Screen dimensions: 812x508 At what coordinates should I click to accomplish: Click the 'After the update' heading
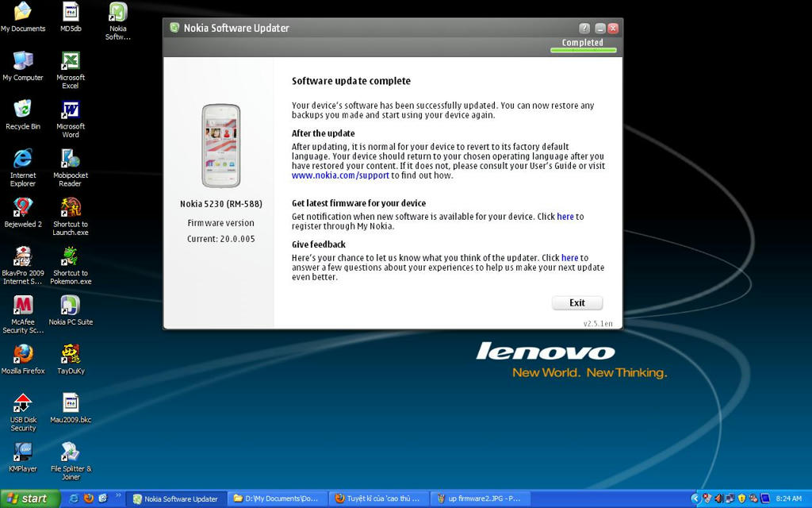[x=324, y=133]
